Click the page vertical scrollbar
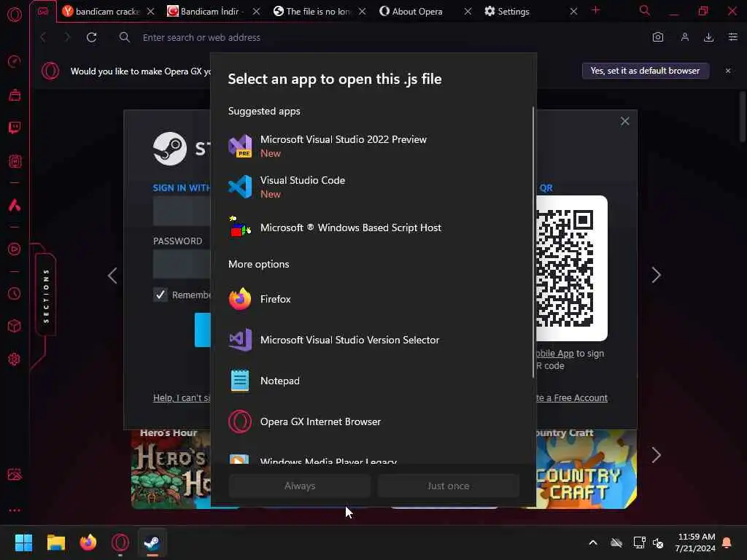The image size is (747, 560). (x=742, y=116)
